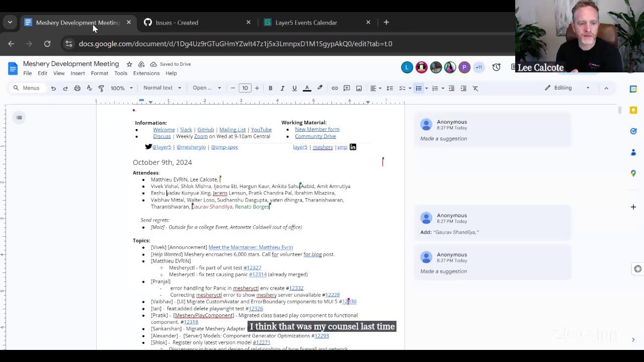Toggle the numbered list button
Viewport: 644px width, 362px height.
[x=435, y=88]
